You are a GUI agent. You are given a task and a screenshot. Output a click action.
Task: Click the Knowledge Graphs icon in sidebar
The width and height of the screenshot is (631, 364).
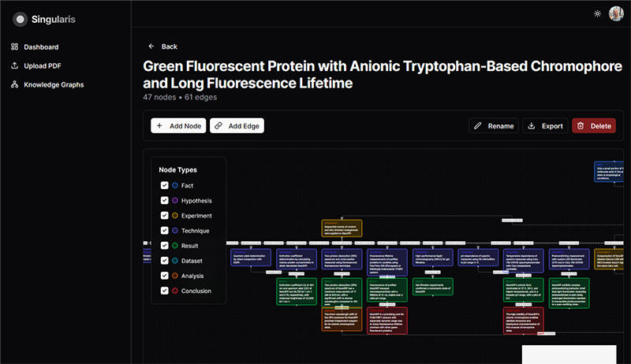[14, 84]
